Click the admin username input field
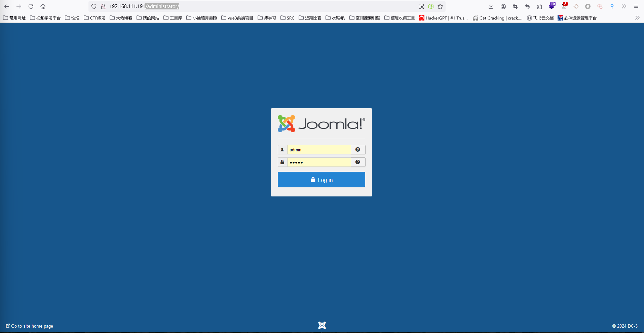Screen dimensions: 644x333 [x=319, y=150]
